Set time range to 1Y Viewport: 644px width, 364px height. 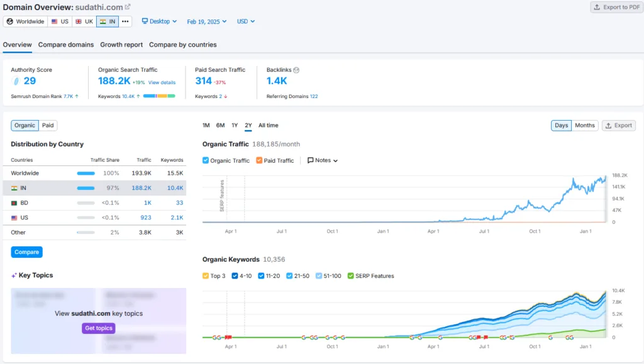click(235, 125)
